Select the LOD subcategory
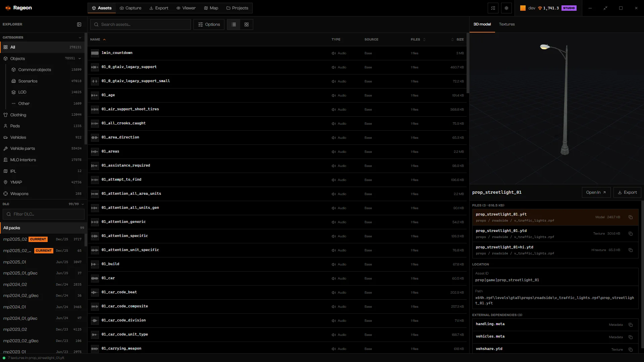The width and height of the screenshot is (644, 362). (x=46, y=92)
